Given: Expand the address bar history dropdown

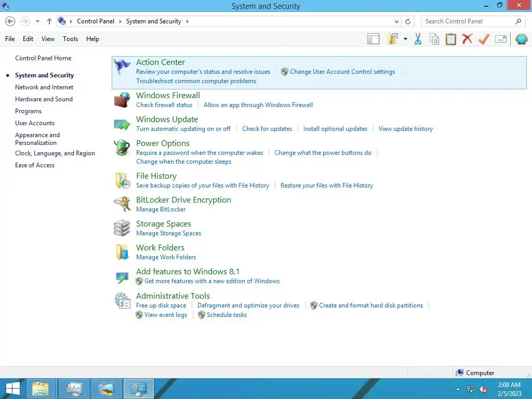Looking at the screenshot, I should [x=396, y=21].
